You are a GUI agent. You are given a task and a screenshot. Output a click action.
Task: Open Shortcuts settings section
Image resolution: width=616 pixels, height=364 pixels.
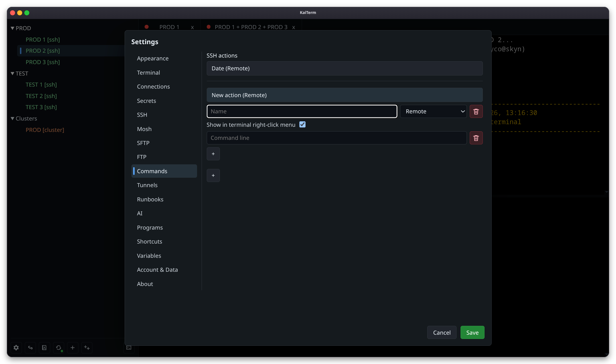point(164,242)
